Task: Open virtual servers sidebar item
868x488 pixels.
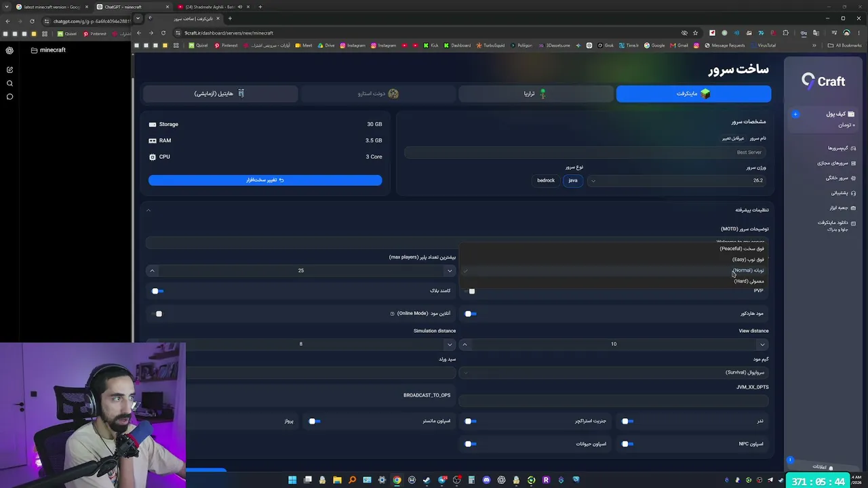Action: [x=836, y=163]
